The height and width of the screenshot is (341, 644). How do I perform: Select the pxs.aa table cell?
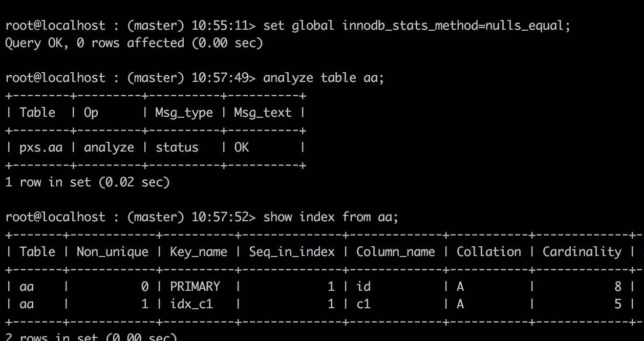point(41,147)
